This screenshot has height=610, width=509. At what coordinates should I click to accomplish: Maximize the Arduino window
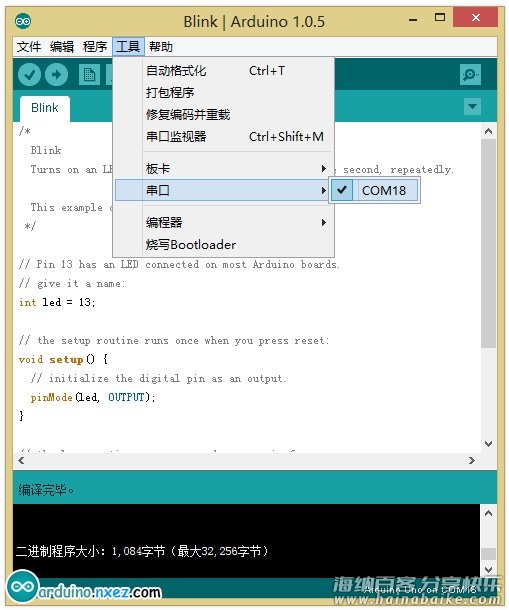[440, 18]
